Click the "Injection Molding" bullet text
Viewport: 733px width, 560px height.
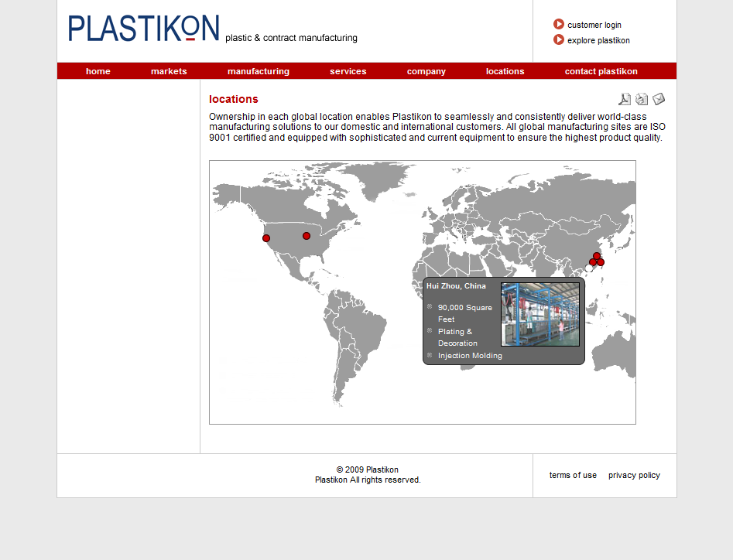click(470, 356)
